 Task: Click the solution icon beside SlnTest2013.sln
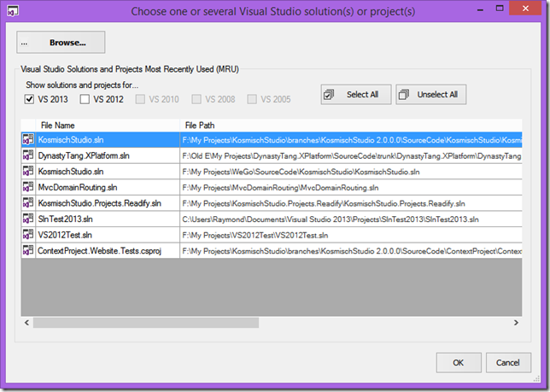point(28,219)
